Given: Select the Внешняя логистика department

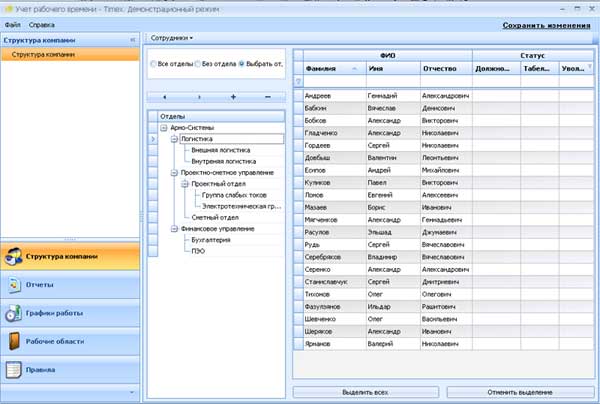Looking at the screenshot, I should (x=221, y=150).
